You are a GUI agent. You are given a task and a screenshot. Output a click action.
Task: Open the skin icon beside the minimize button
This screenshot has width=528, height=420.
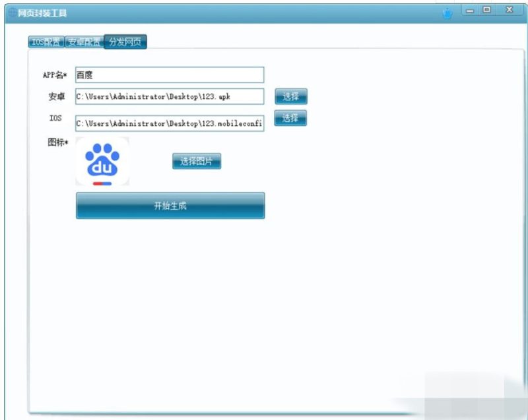tap(447, 13)
